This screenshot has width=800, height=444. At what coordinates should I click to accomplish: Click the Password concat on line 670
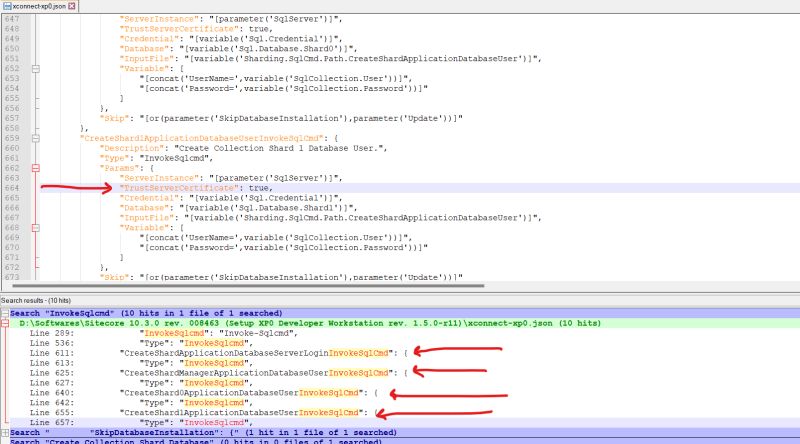[283, 248]
